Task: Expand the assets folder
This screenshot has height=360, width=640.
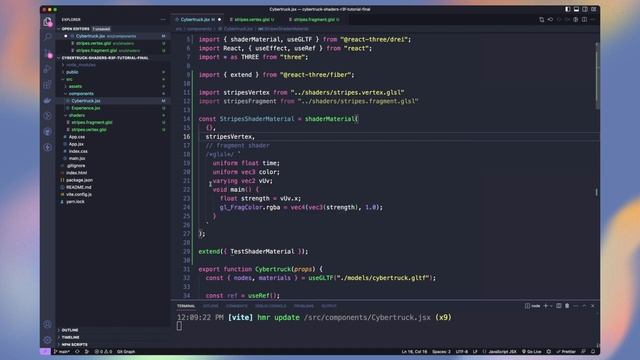Action: tap(75, 87)
